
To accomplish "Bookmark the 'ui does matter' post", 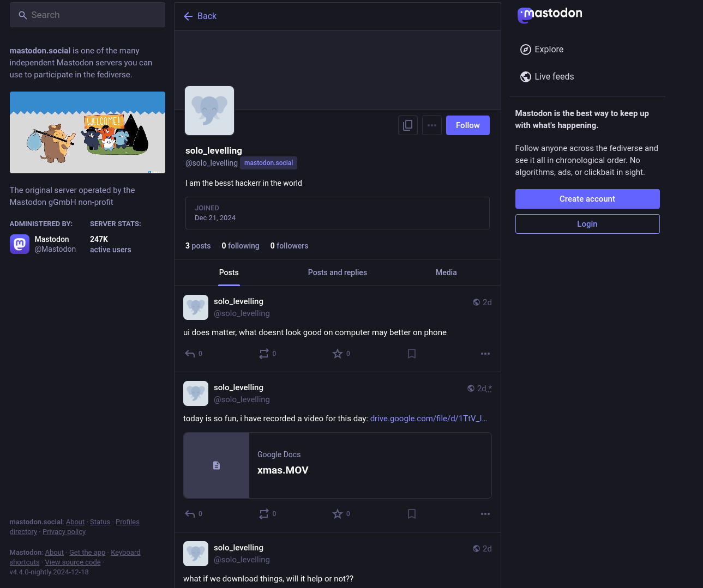I will pyautogui.click(x=412, y=354).
